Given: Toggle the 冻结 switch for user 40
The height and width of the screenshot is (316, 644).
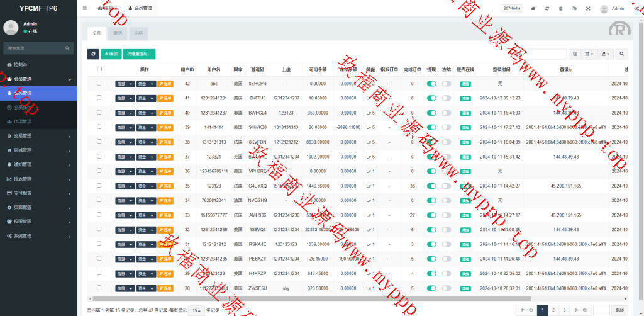Looking at the screenshot, I should [446, 113].
